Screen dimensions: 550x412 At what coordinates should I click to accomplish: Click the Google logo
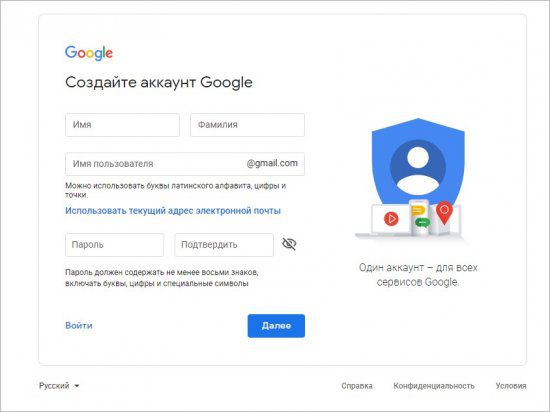[89, 53]
